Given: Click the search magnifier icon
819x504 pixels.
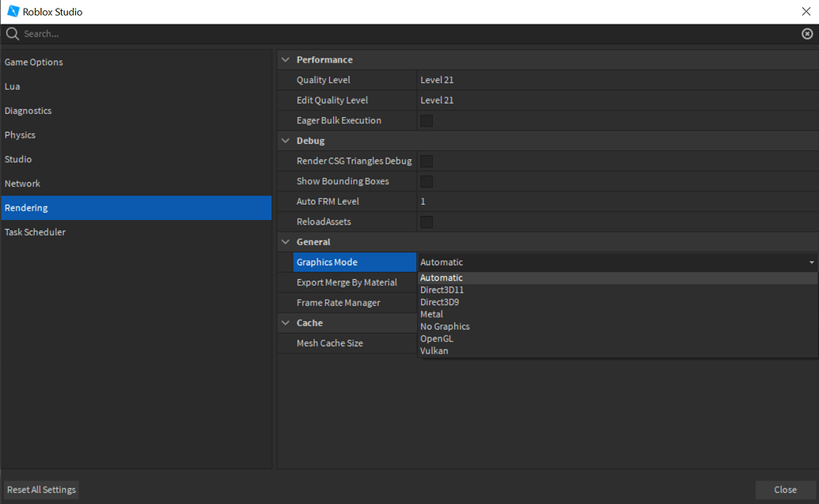Looking at the screenshot, I should pos(11,33).
